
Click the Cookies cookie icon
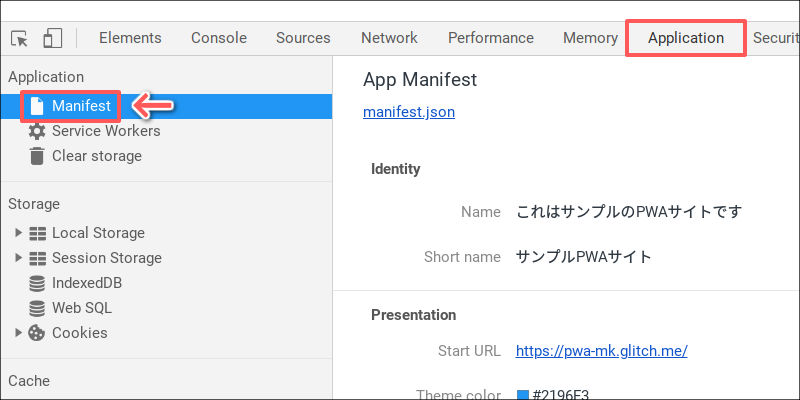coord(37,333)
